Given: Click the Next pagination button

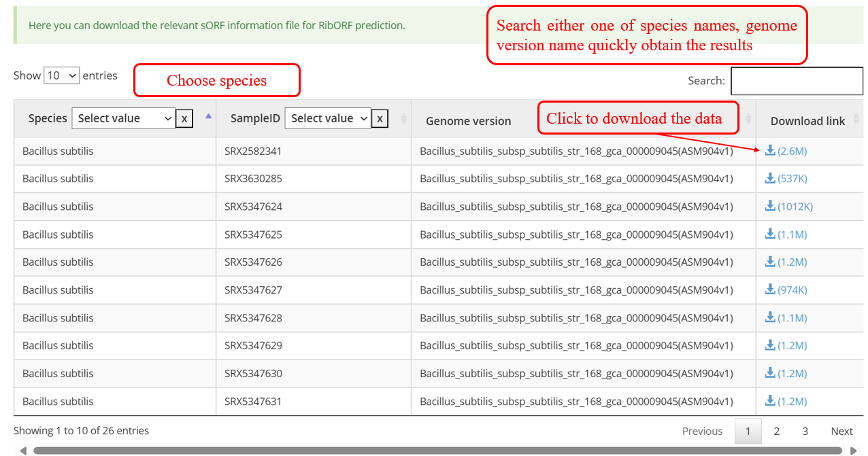Looking at the screenshot, I should [841, 431].
